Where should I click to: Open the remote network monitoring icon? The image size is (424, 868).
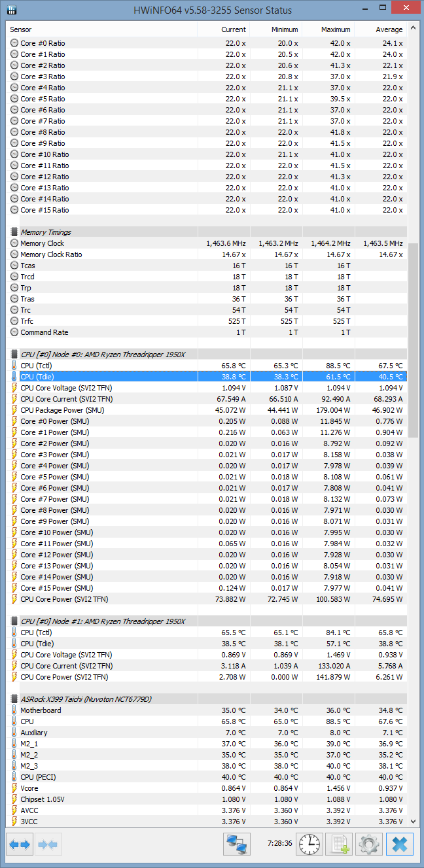pyautogui.click(x=237, y=844)
